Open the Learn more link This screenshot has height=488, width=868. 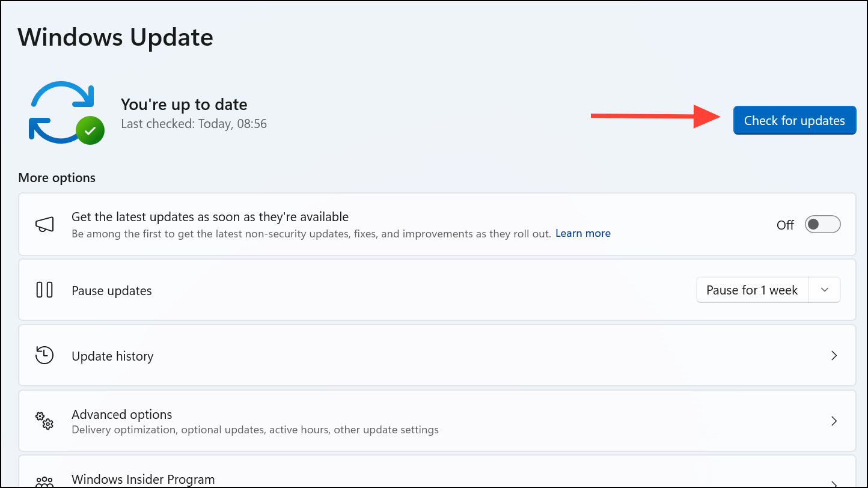pyautogui.click(x=582, y=233)
